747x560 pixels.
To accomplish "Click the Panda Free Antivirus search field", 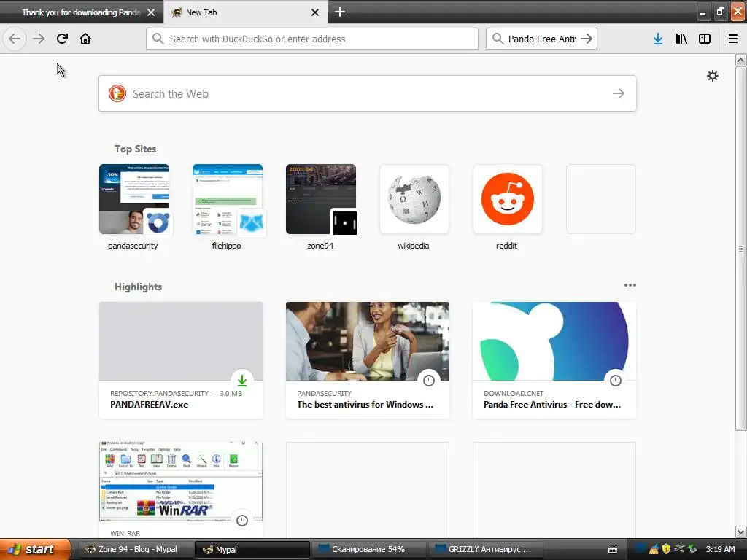I will tap(541, 39).
